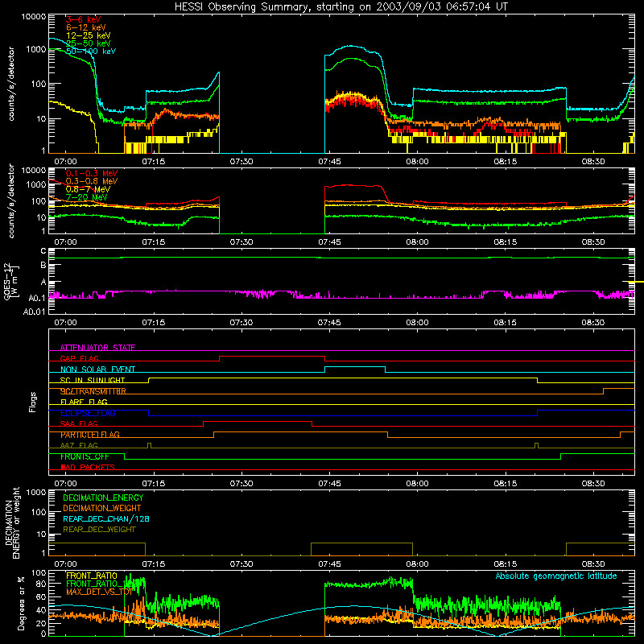Viewport: 644px width, 644px height.
Task: Click the 0.8-7 MeV legend entry
Action: tap(88, 189)
